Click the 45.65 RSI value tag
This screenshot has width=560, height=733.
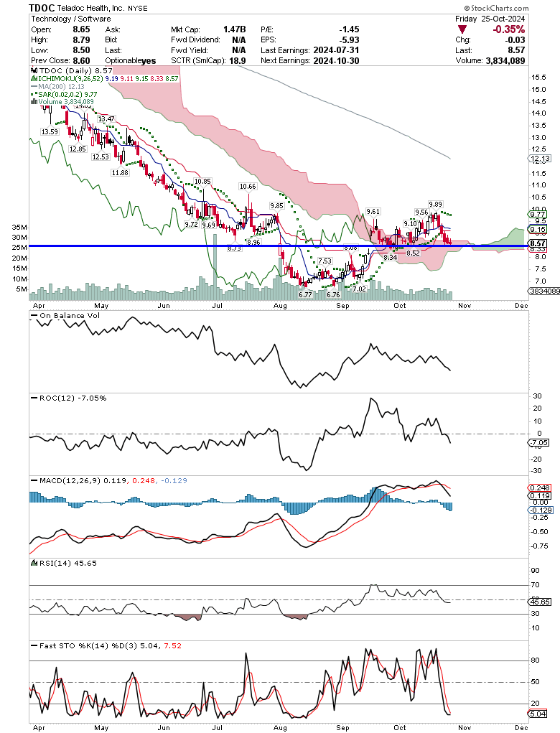click(x=539, y=602)
